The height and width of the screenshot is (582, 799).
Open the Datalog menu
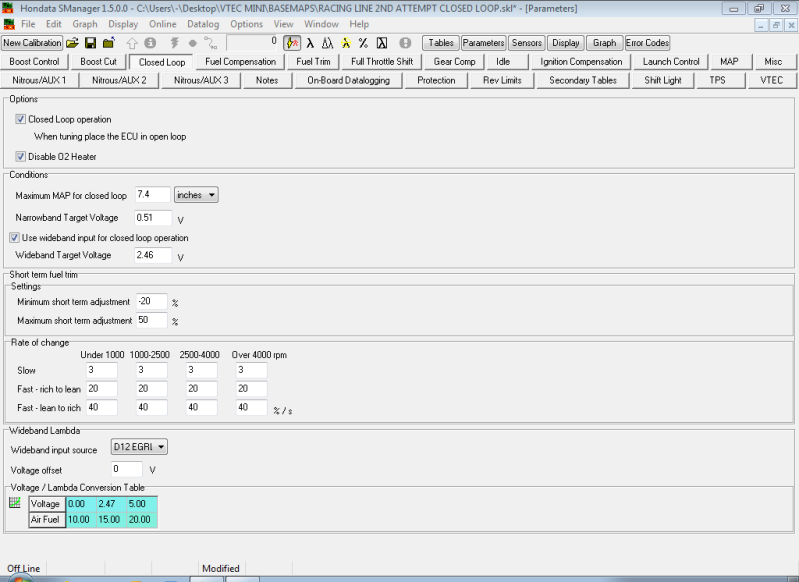click(203, 24)
